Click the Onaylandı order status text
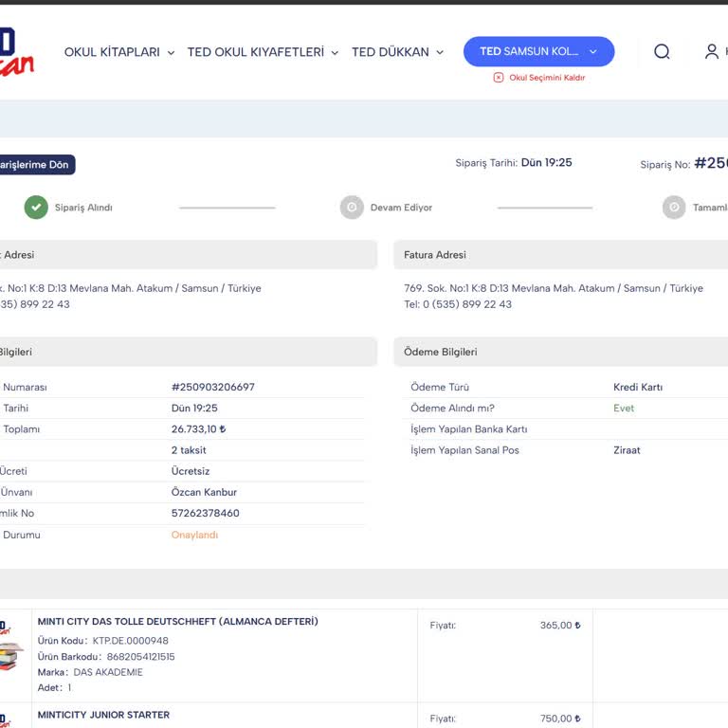Screen dimensions: 728x728 tap(194, 535)
